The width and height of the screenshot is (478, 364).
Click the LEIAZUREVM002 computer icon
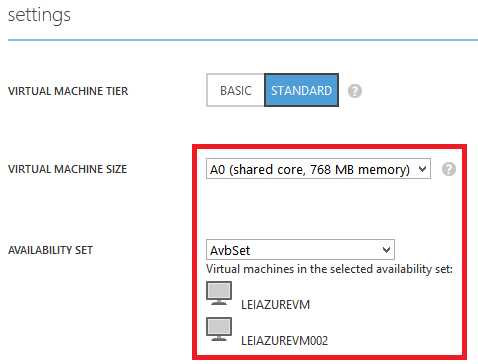point(219,329)
